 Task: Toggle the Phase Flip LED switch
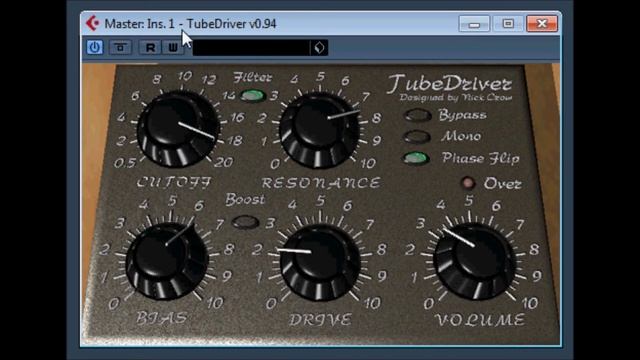pyautogui.click(x=416, y=158)
